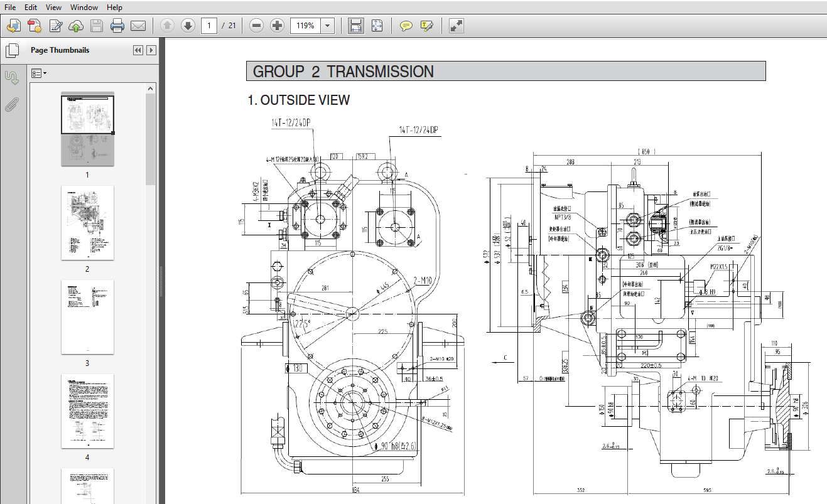Screen dimensions: 827x504
Task: Click the Edit/Sign document pencil icon
Action: click(55, 26)
